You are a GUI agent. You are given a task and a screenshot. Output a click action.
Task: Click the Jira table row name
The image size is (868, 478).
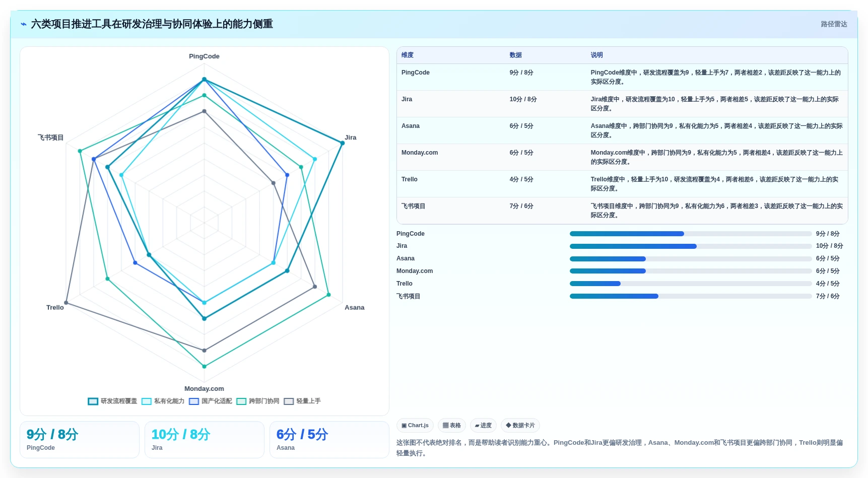407,99
